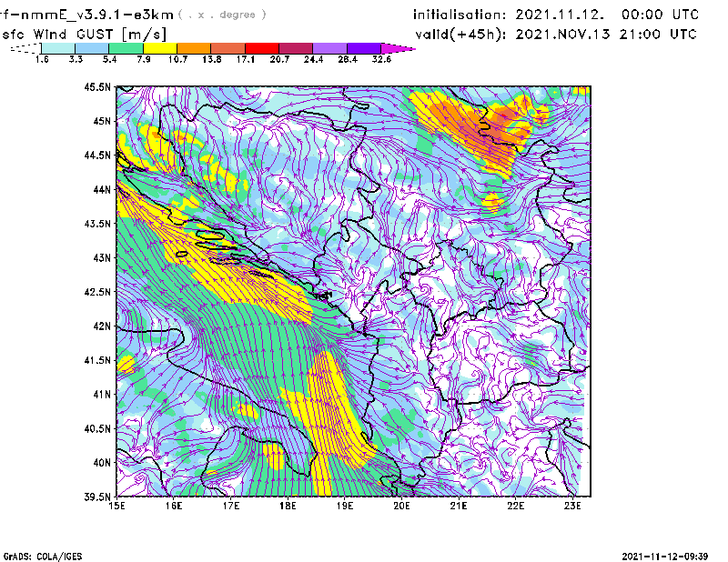
Task: Click the legend value 20.7
Action: point(279,59)
